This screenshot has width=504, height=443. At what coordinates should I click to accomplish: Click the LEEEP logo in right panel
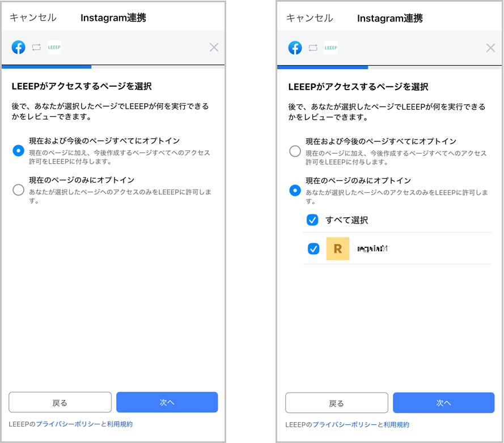click(331, 48)
